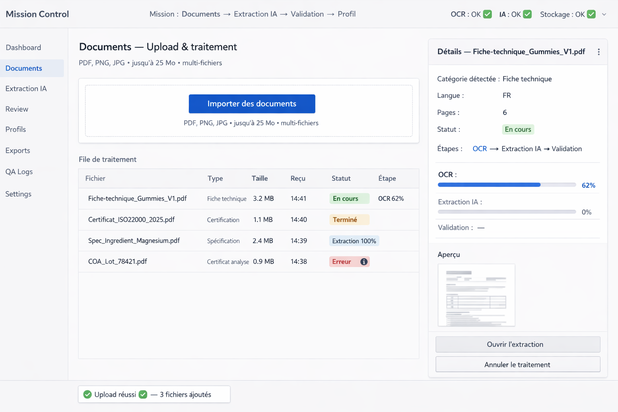
Task: Click the OCR link in Étapes row
Action: click(479, 149)
